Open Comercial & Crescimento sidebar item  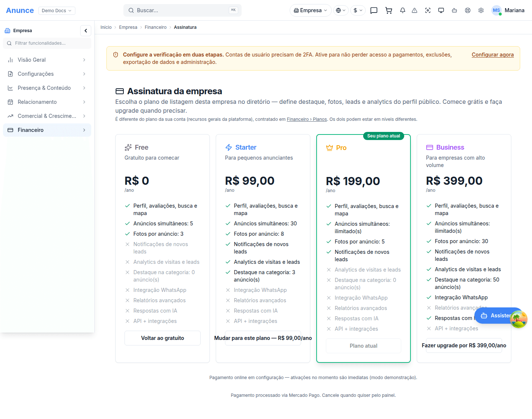click(x=47, y=116)
